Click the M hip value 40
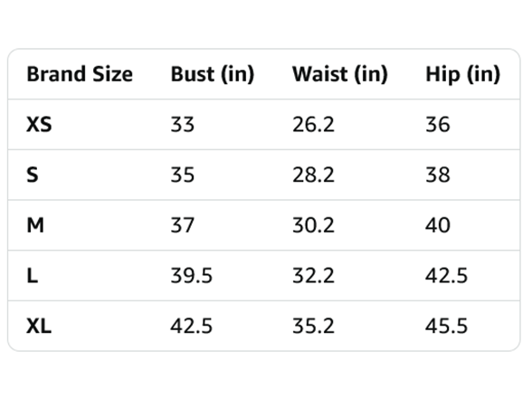Viewport: 532px width, 399px height. (438, 225)
